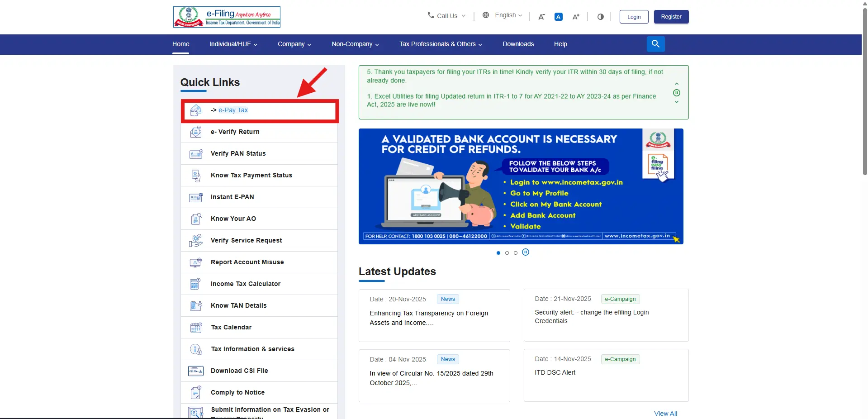Increase text size with the A+ icon
This screenshot has height=419, width=868.
[x=575, y=17]
